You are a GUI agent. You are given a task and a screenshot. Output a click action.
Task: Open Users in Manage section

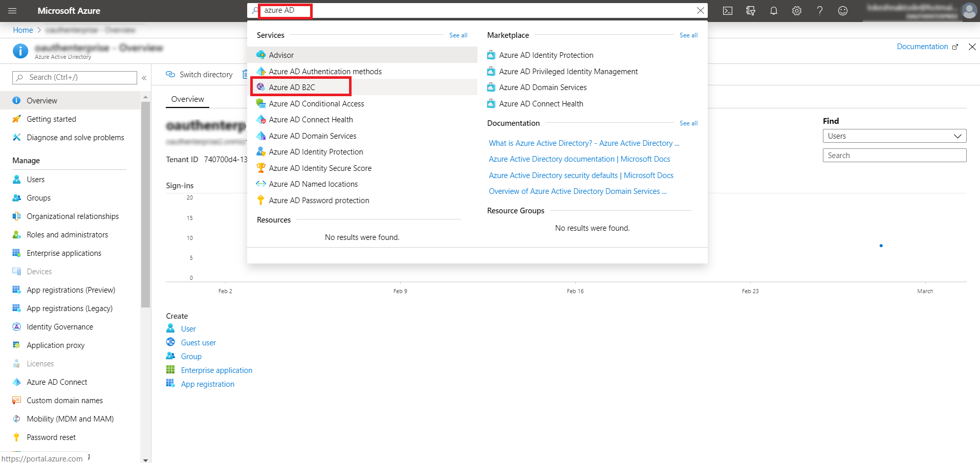click(x=70, y=179)
